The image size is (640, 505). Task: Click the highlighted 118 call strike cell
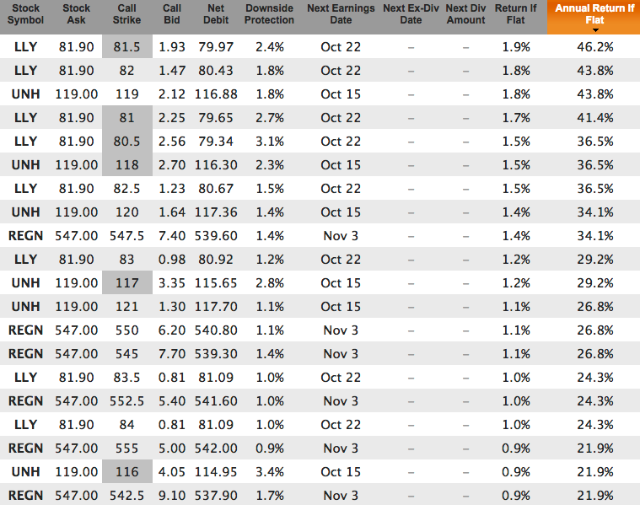click(127, 165)
